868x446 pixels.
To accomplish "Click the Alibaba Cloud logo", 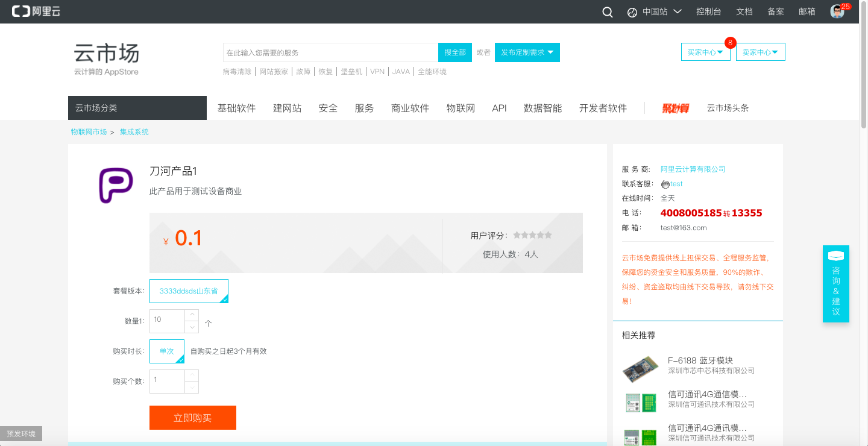I will 36,11.
